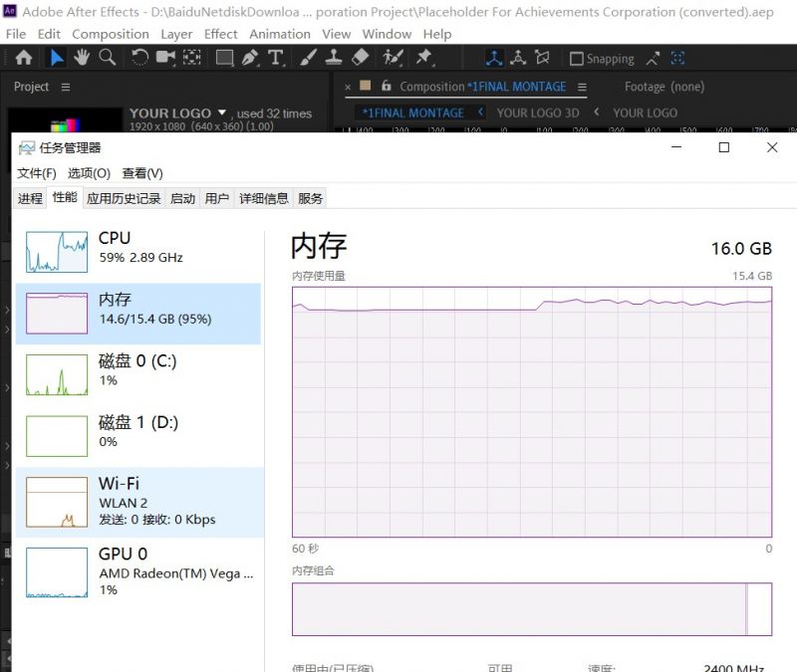Viewport: 797px width, 672px height.
Task: Click the composition label color swatch
Action: tap(365, 86)
